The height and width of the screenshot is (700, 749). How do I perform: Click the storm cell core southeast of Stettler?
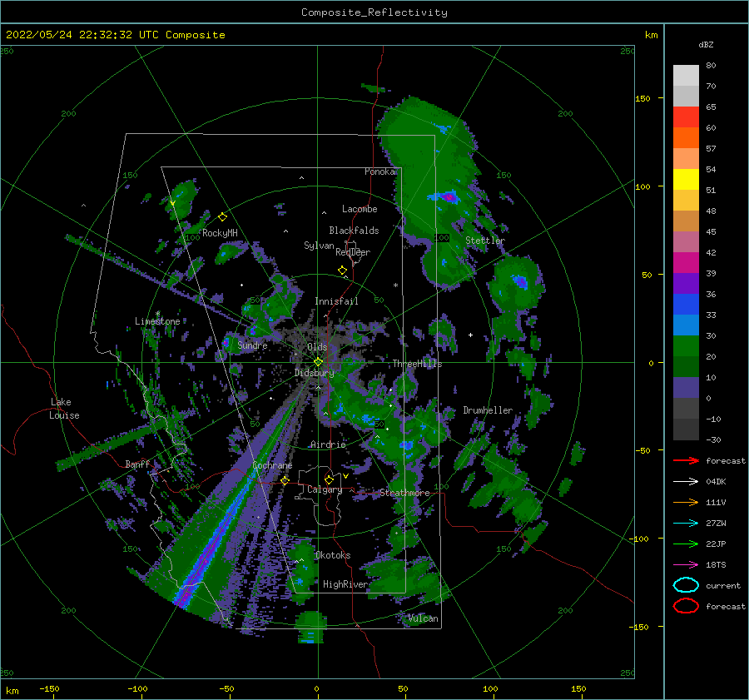click(519, 280)
